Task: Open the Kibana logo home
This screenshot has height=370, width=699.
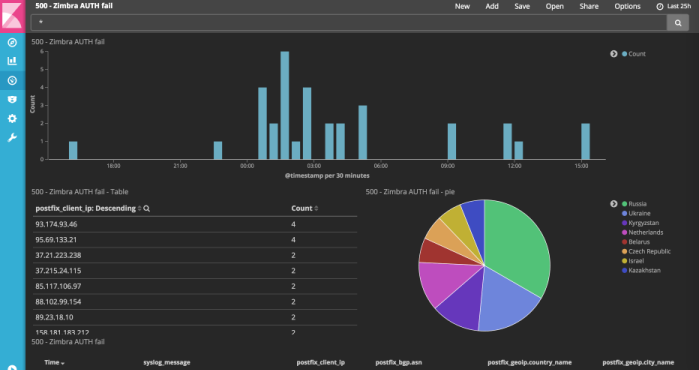Action: [12, 16]
